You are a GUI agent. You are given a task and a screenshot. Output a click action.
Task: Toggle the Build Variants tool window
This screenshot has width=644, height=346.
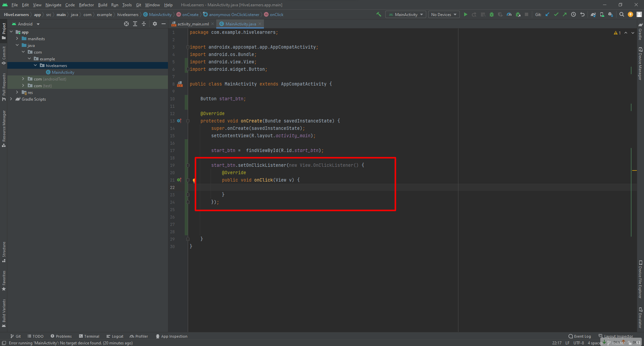click(x=4, y=313)
